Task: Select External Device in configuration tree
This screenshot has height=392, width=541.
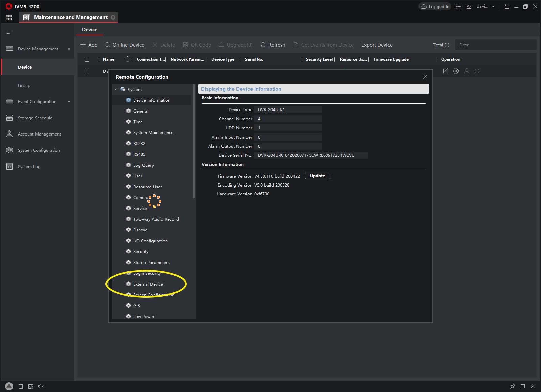Action: [148, 284]
